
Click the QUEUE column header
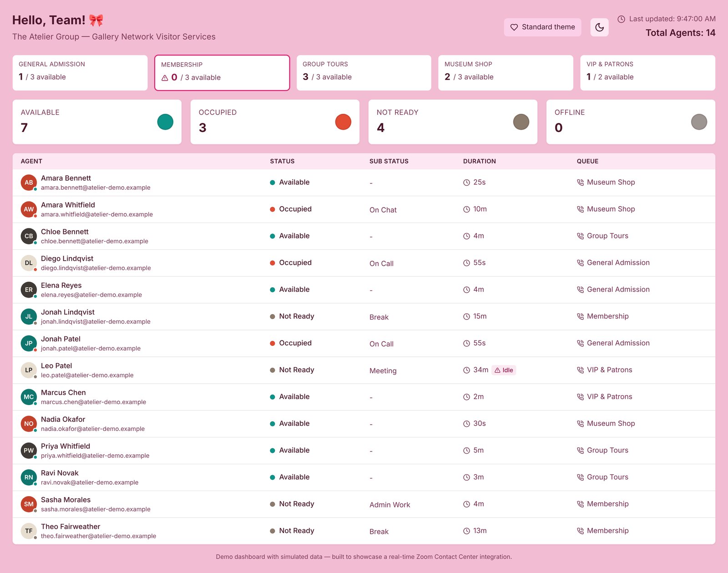point(587,161)
